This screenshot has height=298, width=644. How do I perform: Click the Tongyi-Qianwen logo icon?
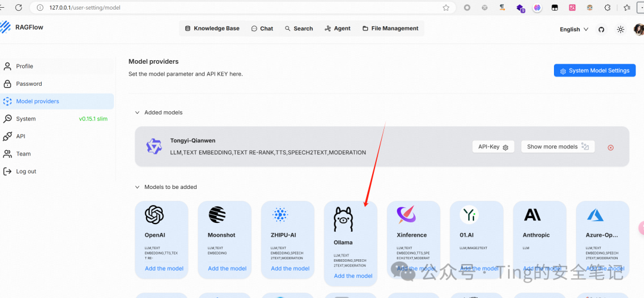[x=154, y=146]
